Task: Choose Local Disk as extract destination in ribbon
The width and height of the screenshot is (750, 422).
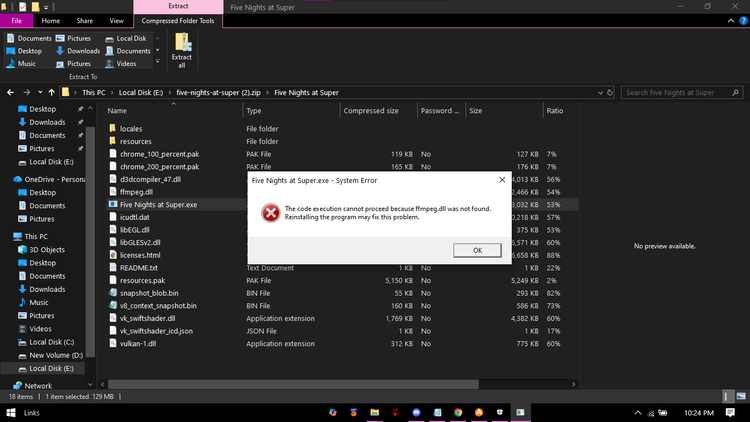Action: tap(126, 38)
